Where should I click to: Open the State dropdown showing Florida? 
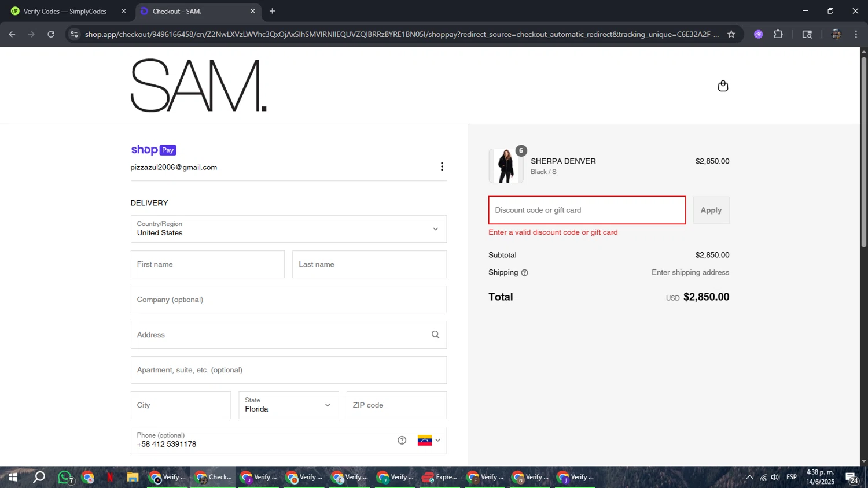(x=289, y=405)
